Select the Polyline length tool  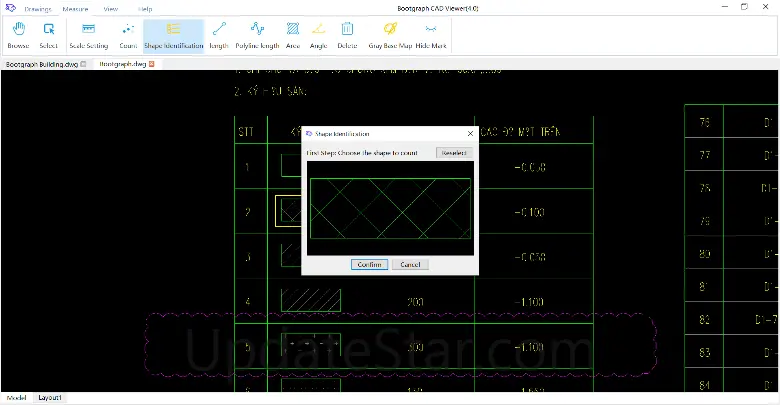pyautogui.click(x=257, y=35)
